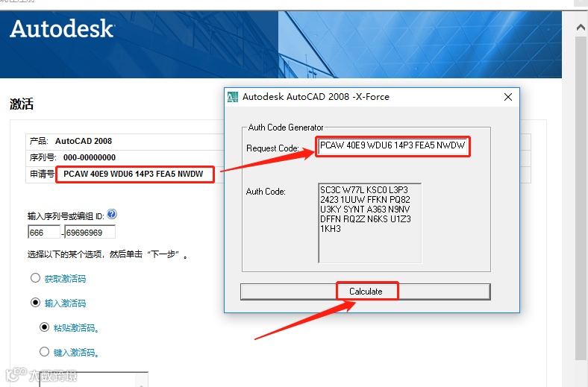
Task: Click the 输入激活码 link text
Action: (x=65, y=303)
